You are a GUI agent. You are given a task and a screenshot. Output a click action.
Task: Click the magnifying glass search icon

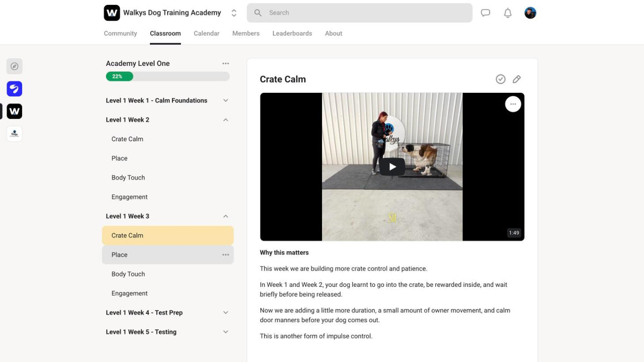258,13
